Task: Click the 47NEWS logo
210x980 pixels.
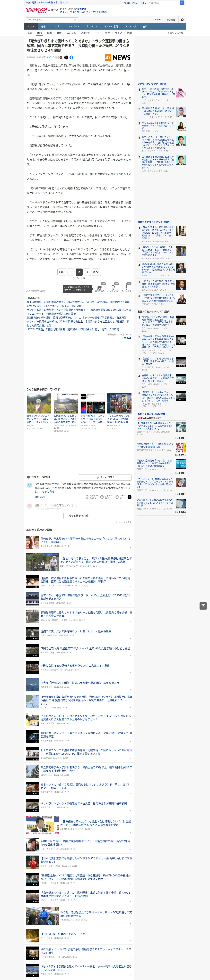Action: [x=118, y=57]
